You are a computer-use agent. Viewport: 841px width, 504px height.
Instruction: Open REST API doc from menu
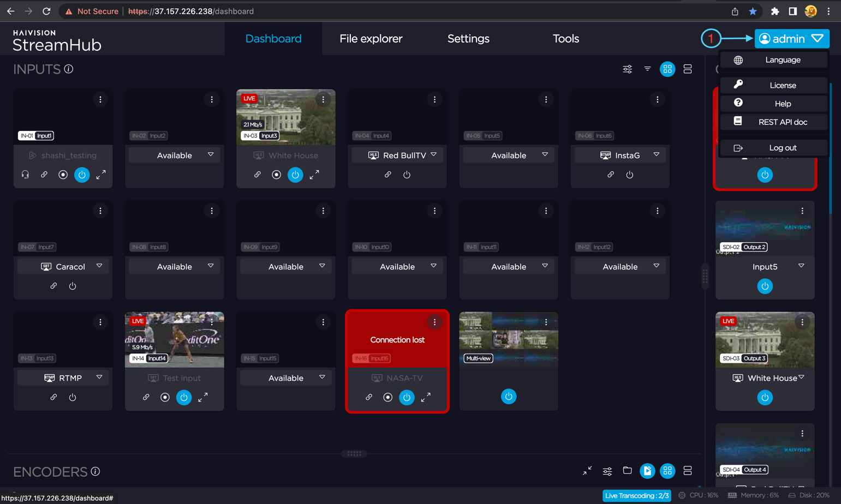point(782,122)
